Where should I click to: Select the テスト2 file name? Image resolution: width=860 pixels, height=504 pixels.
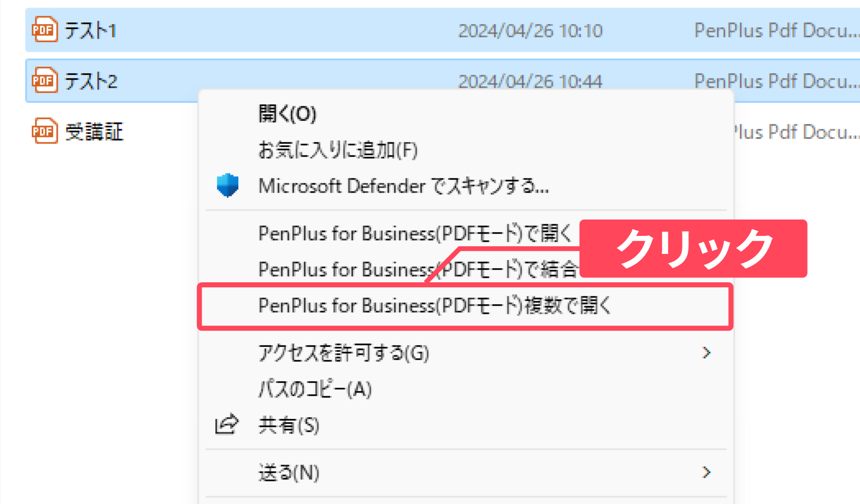tap(91, 81)
